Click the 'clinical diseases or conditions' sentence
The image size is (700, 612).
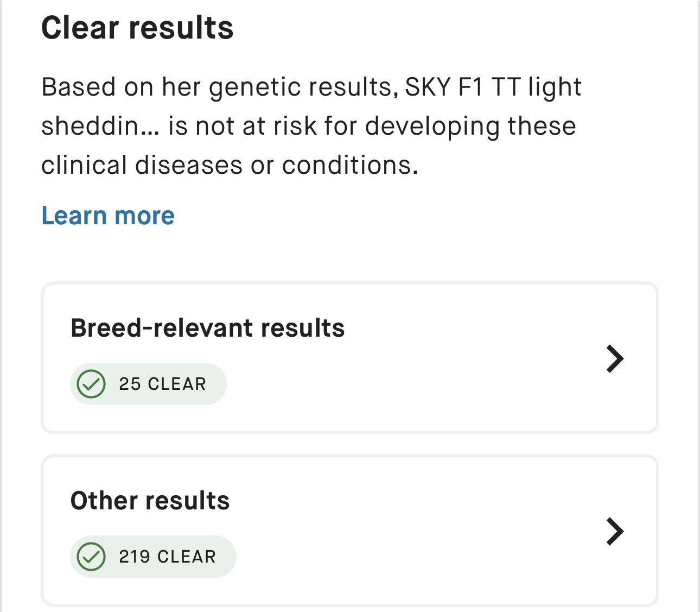(x=229, y=165)
